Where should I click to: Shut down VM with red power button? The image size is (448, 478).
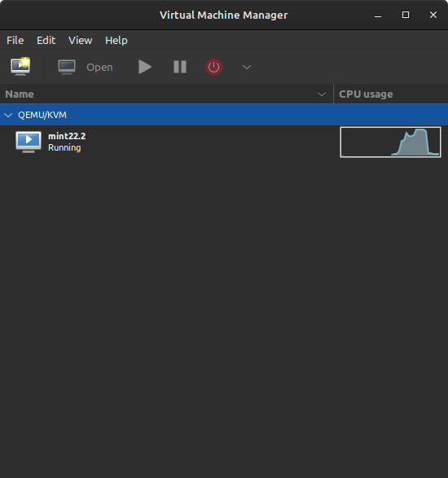[x=213, y=67]
